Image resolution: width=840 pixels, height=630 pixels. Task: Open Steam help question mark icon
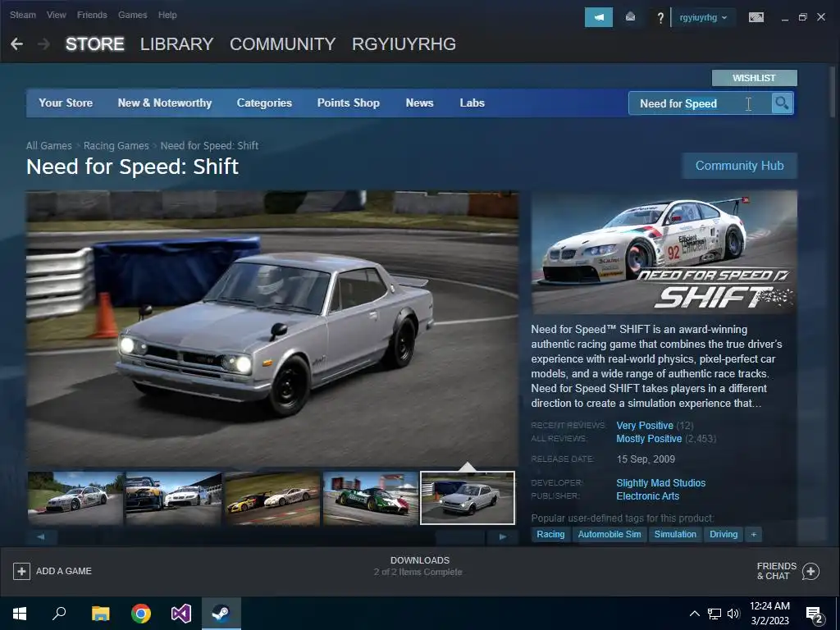tap(660, 18)
